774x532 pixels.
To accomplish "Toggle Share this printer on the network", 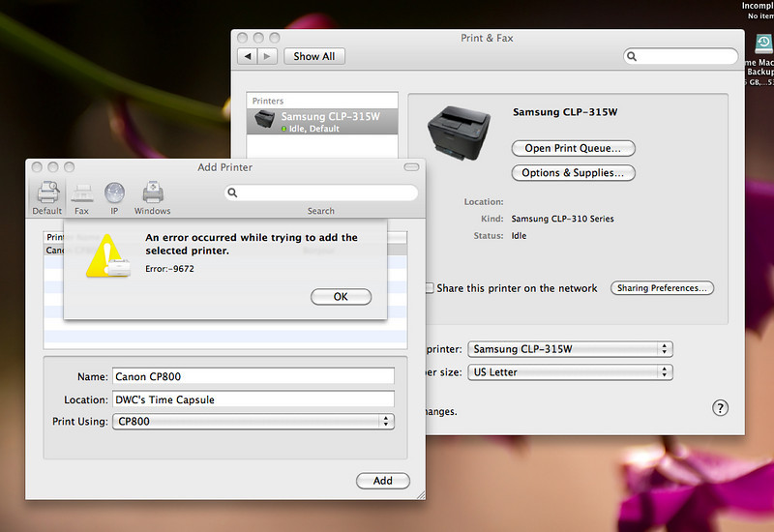I will point(430,287).
